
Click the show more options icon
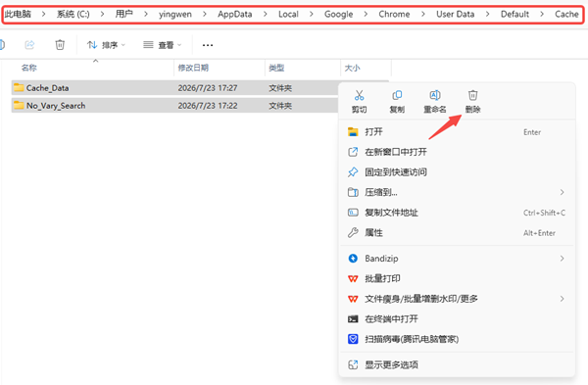click(x=353, y=364)
